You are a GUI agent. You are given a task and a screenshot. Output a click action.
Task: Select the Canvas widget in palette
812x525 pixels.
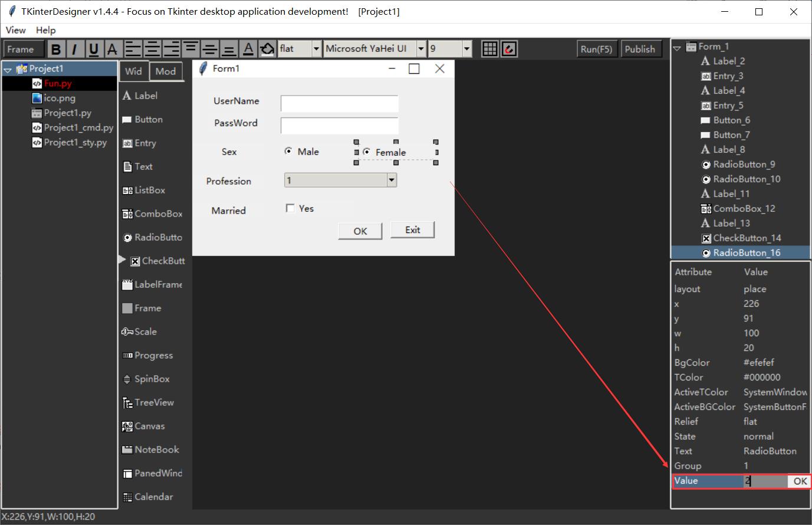[143, 426]
